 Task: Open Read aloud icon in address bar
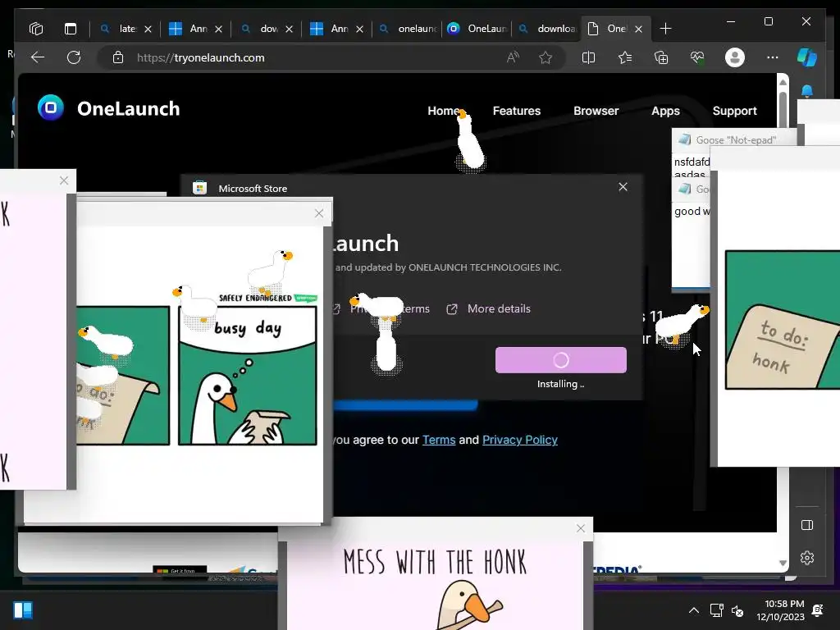(x=513, y=57)
